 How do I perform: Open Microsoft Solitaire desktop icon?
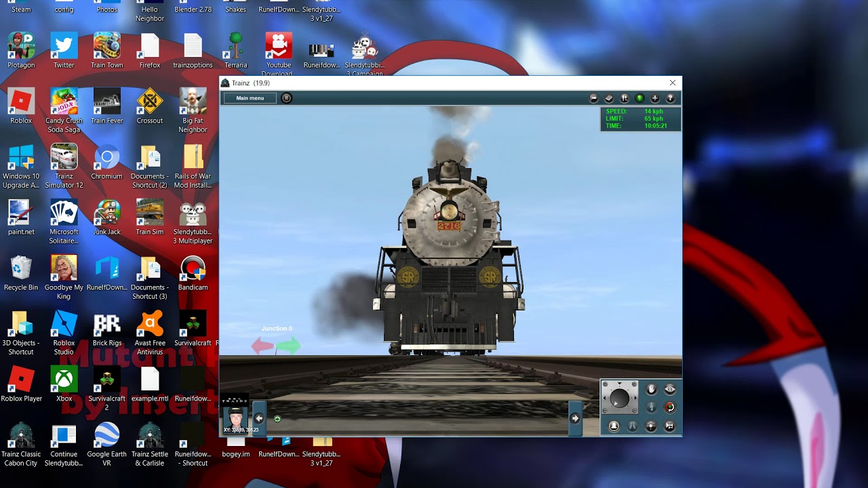tap(64, 222)
